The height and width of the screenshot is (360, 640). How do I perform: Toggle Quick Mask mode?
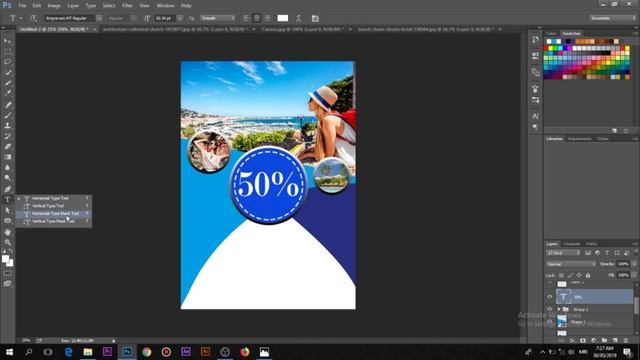click(x=7, y=273)
